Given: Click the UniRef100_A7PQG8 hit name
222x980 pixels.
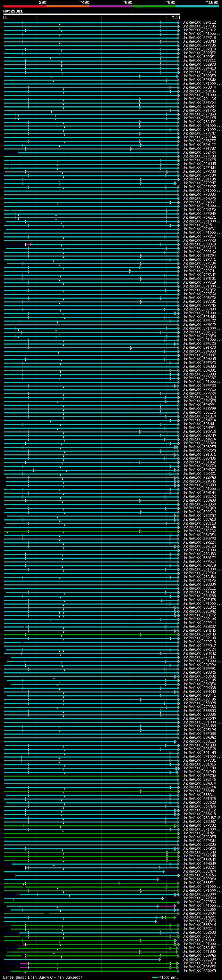Looking at the screenshot, I should pyautogui.click(x=199, y=114).
